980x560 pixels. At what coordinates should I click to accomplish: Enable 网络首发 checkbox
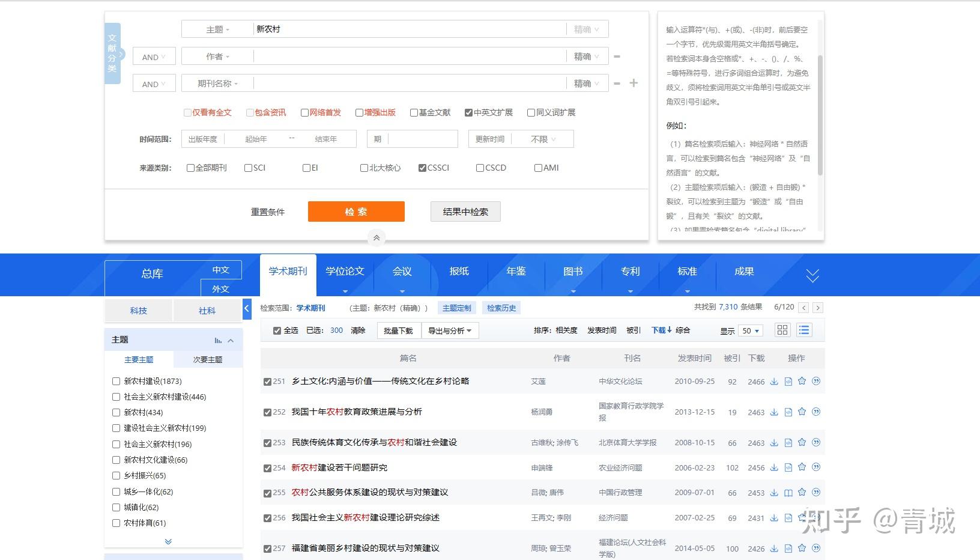point(304,112)
